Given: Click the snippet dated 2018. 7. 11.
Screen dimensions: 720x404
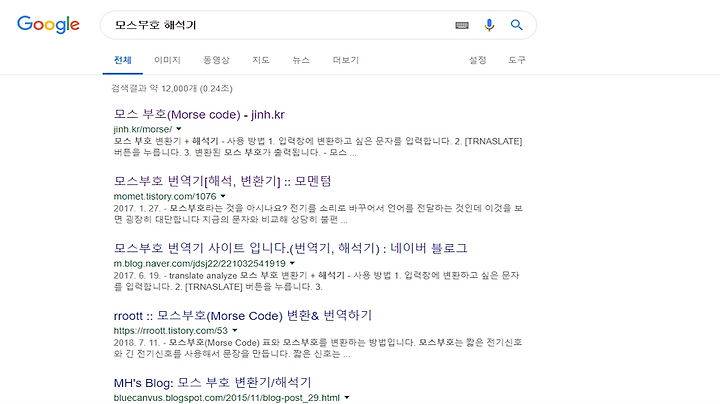Looking at the screenshot, I should [318, 348].
